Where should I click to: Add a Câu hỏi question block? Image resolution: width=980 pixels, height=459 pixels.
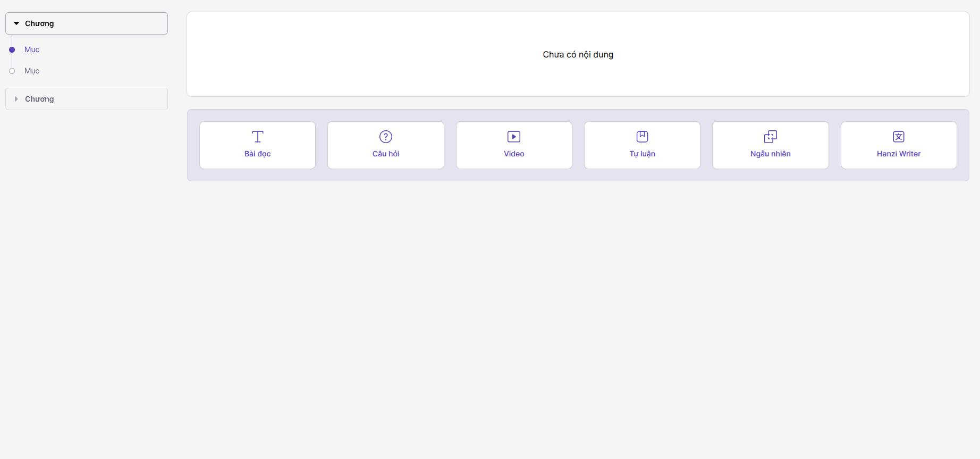click(386, 145)
